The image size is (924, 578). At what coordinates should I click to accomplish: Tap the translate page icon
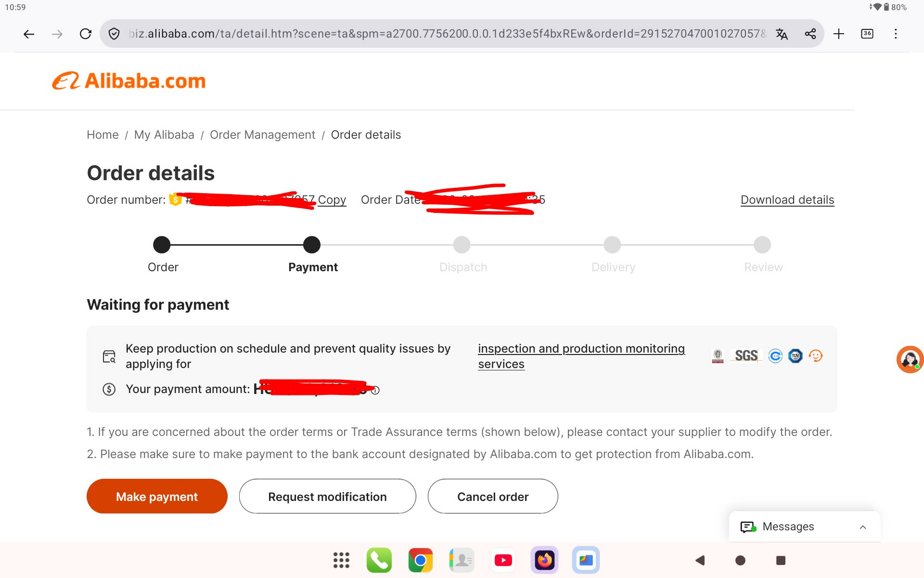click(782, 34)
